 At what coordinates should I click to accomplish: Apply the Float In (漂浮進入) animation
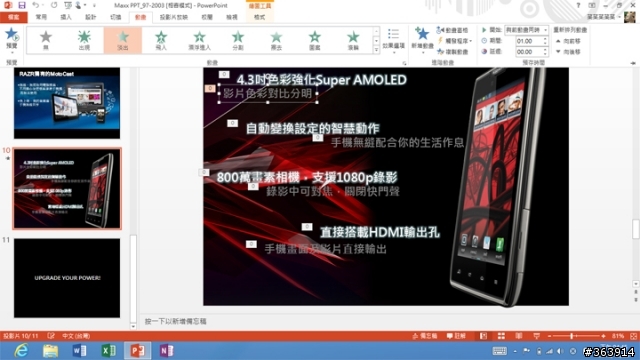(x=199, y=40)
